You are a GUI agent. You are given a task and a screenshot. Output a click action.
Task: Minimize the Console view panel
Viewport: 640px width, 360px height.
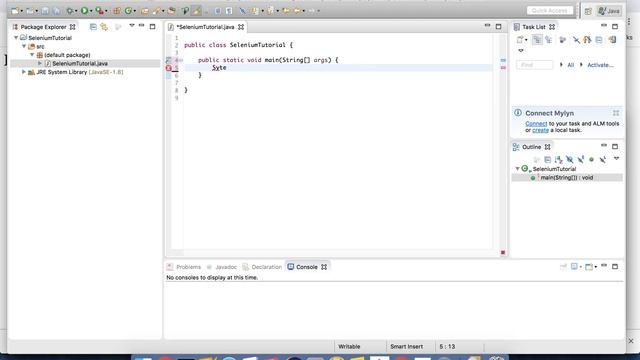click(604, 266)
